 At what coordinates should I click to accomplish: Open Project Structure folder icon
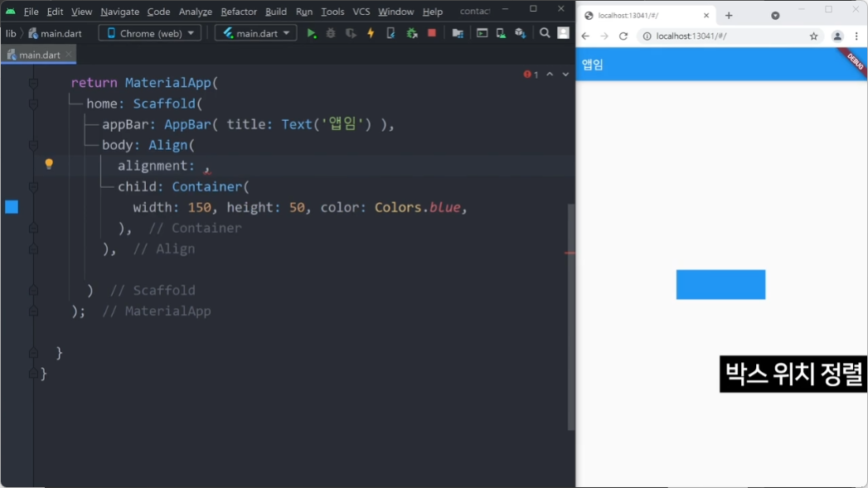coord(458,33)
